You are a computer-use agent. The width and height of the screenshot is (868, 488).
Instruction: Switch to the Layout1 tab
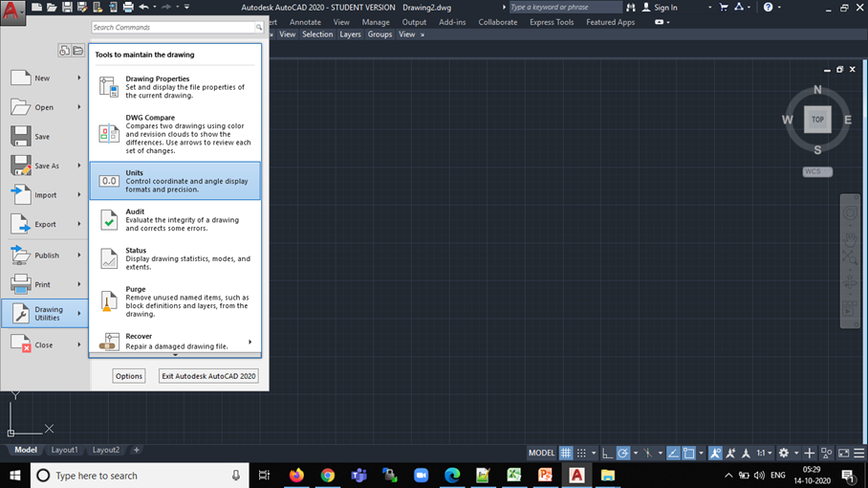(64, 450)
